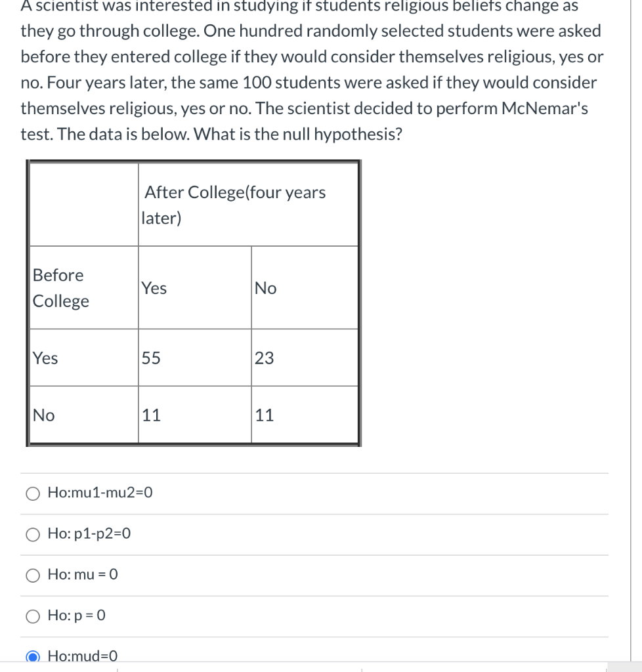Select the Ho: mu = 0 answer option
Viewport: 642px width, 672px height.
(x=81, y=575)
